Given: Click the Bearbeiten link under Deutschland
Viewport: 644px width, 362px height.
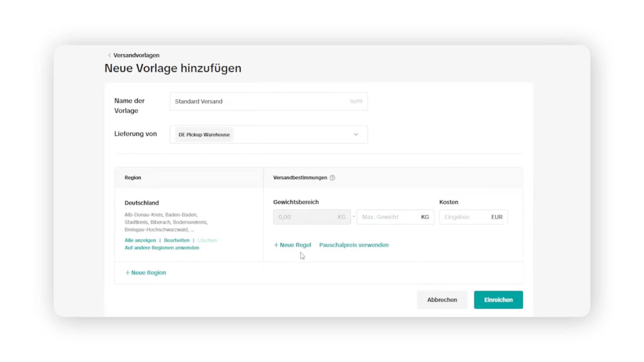Looking at the screenshot, I should pos(177,240).
